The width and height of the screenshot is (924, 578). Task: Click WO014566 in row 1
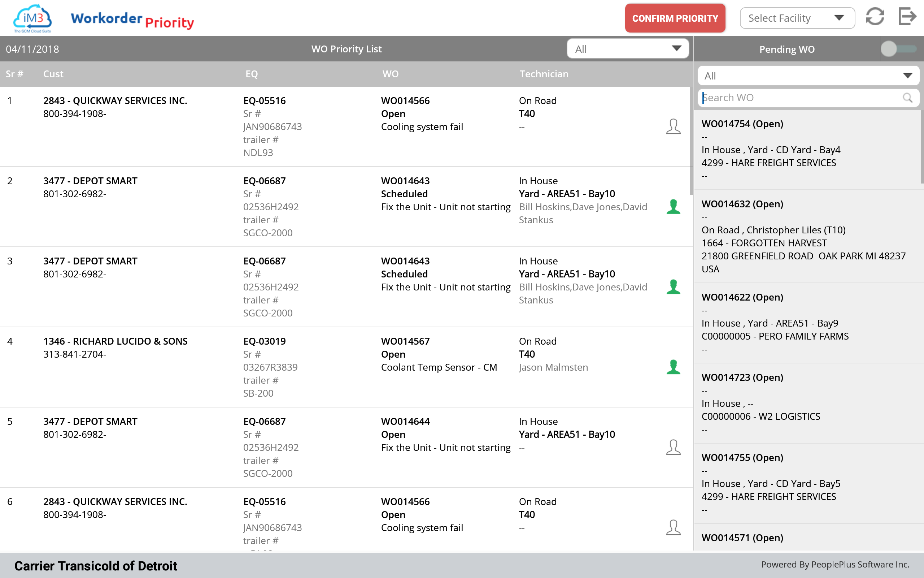tap(405, 100)
